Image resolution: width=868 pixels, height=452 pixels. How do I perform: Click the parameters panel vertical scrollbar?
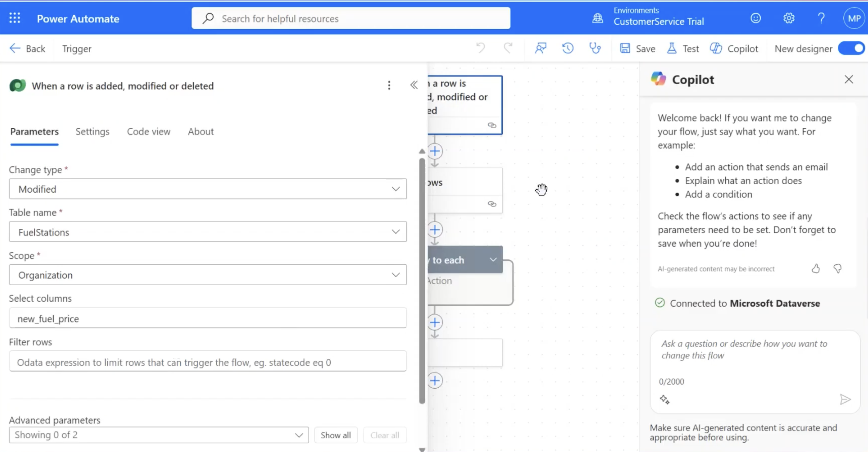(x=422, y=280)
